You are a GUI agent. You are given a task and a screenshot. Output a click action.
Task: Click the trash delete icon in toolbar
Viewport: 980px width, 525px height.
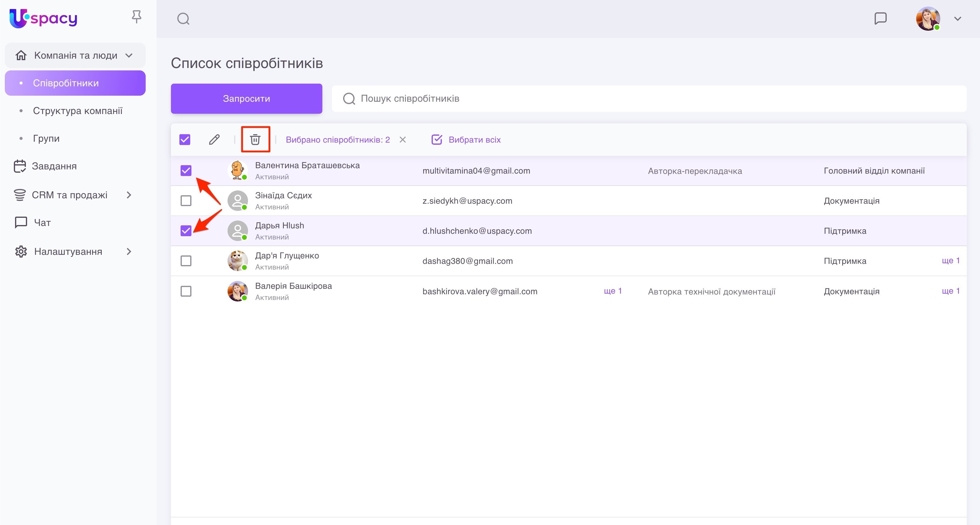[255, 140]
